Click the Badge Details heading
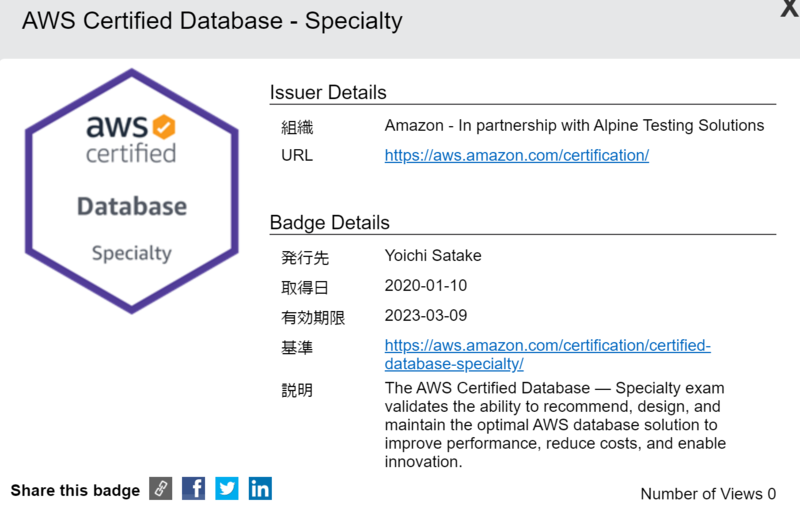This screenshot has width=800, height=508. pyautogui.click(x=330, y=222)
